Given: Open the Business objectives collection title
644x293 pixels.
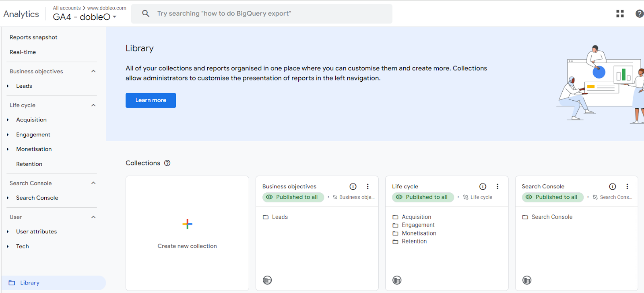Looking at the screenshot, I should click(x=289, y=186).
